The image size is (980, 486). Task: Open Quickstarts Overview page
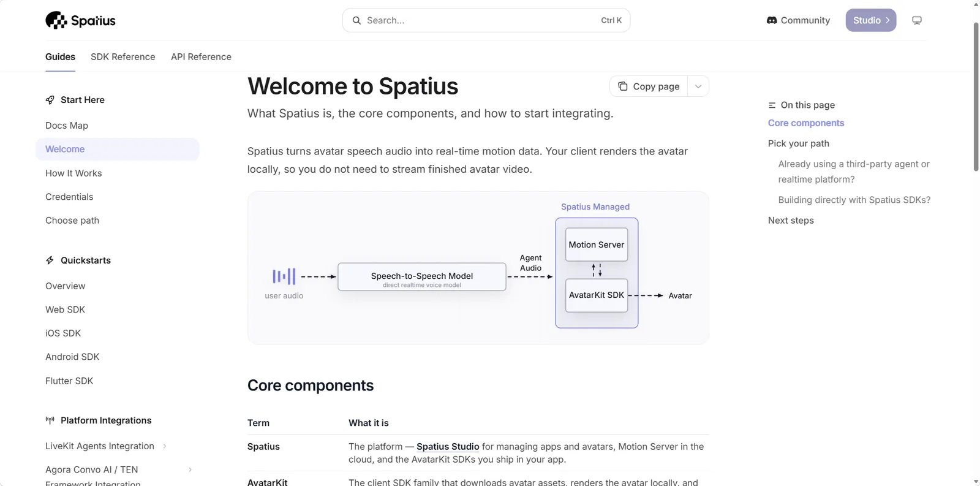click(66, 286)
